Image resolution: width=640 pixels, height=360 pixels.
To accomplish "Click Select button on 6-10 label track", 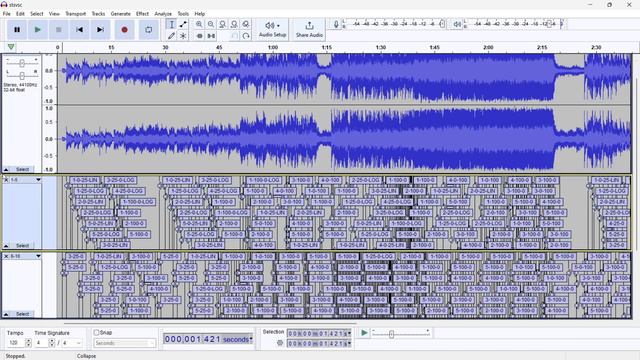I will pyautogui.click(x=22, y=314).
